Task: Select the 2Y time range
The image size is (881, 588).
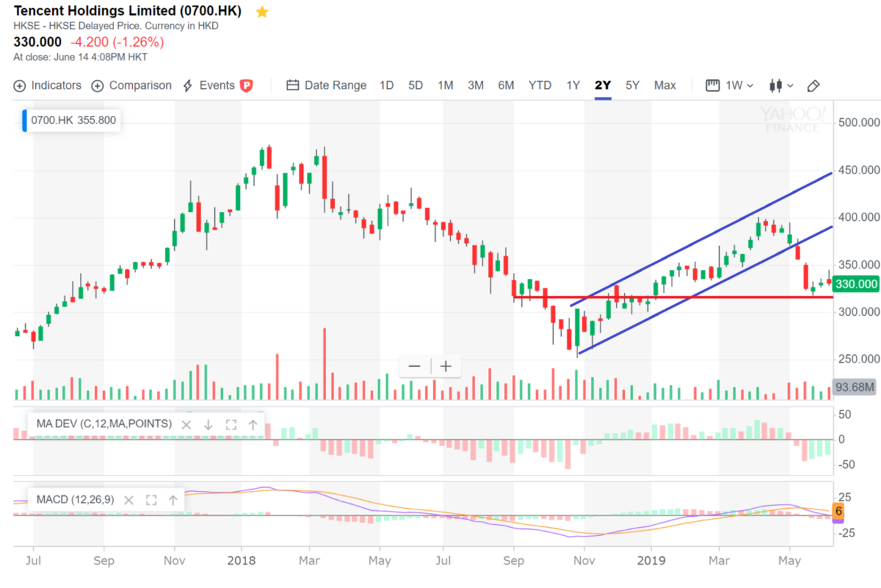Action: (x=602, y=85)
